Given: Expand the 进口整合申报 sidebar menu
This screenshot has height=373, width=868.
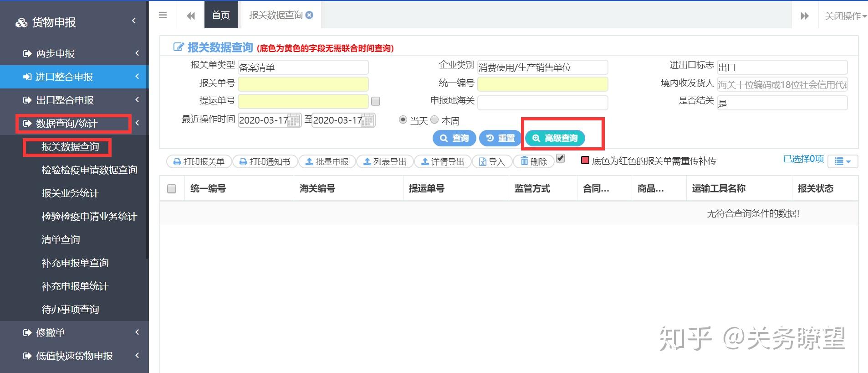Looking at the screenshot, I should pyautogui.click(x=74, y=77).
